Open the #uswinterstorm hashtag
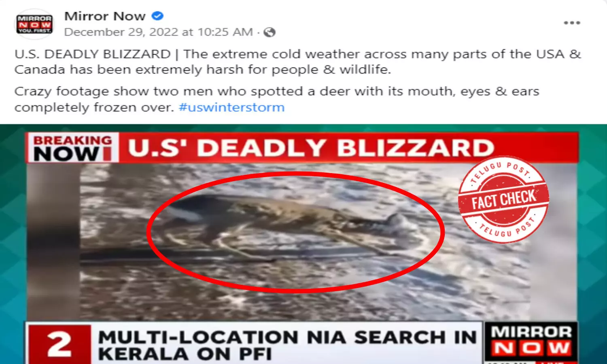Image resolution: width=607 pixels, height=364 pixels. pos(231,107)
